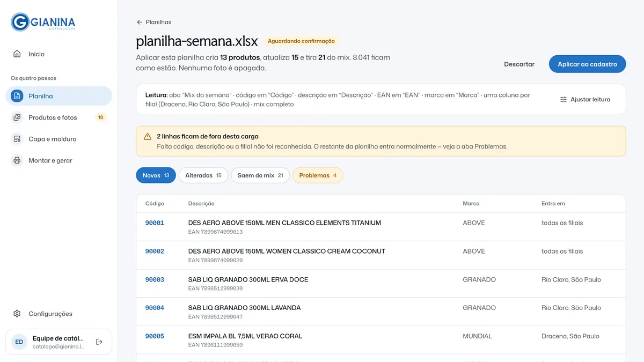Screen dimensions: 644x362
Task: Open product code 90001
Action: (x=155, y=223)
